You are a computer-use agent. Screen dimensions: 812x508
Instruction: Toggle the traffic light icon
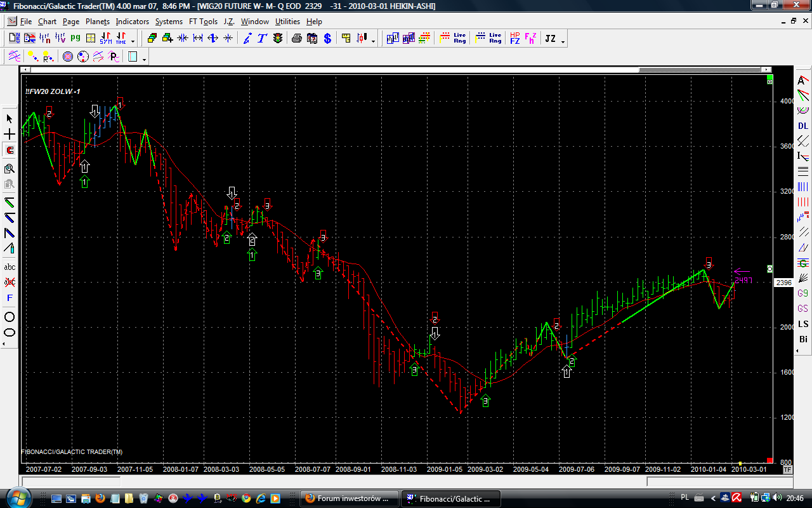(x=278, y=39)
